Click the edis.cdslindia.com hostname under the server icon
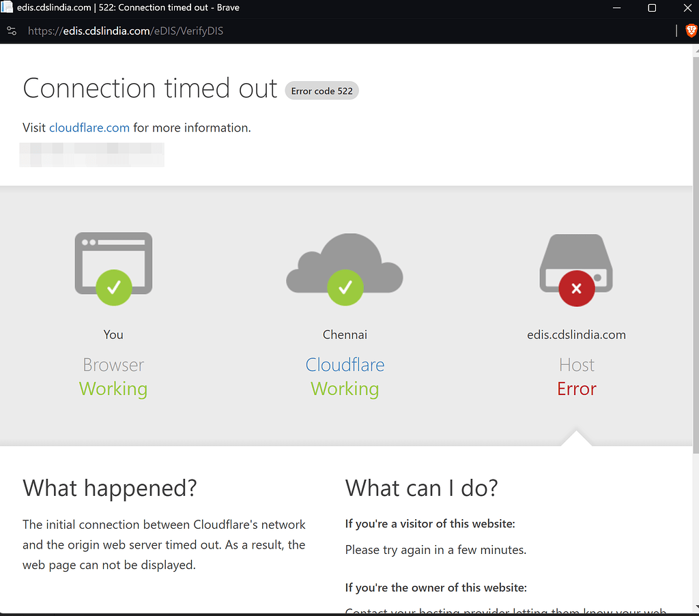The height and width of the screenshot is (616, 699). [576, 334]
